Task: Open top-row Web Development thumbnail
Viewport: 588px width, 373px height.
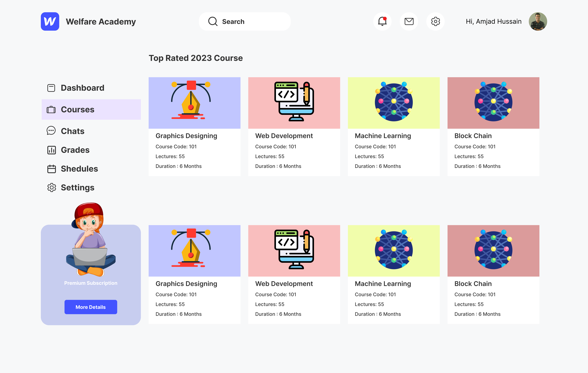Action: [294, 103]
